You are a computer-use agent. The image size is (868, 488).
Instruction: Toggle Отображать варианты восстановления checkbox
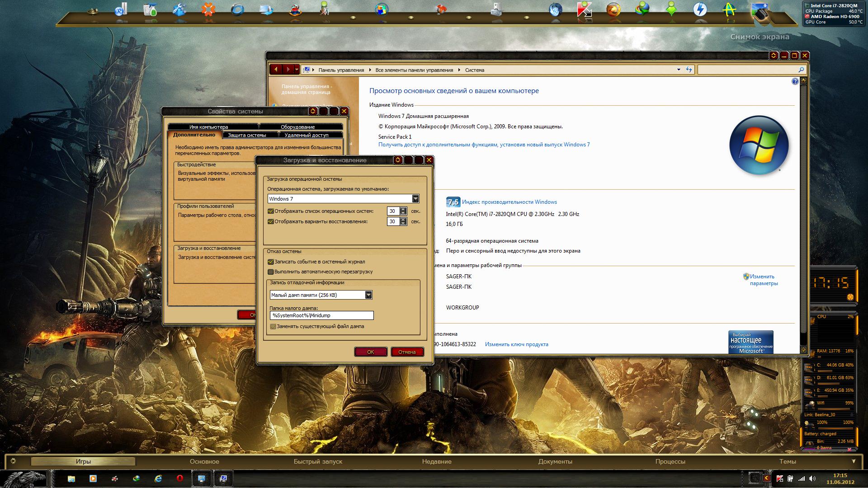pyautogui.click(x=271, y=221)
